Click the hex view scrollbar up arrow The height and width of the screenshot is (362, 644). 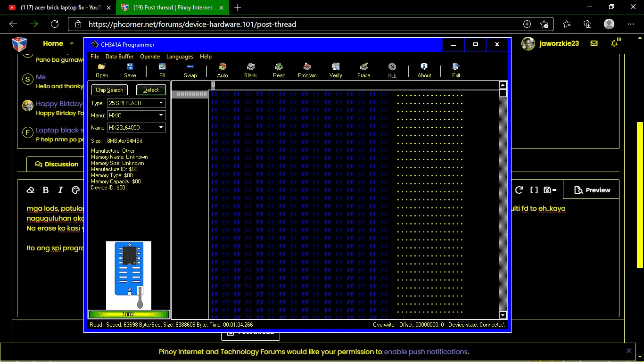click(x=503, y=85)
